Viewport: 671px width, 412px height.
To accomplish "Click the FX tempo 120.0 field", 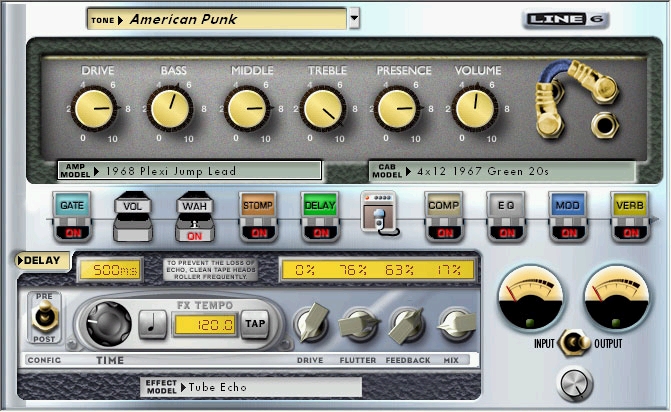I will pyautogui.click(x=205, y=325).
